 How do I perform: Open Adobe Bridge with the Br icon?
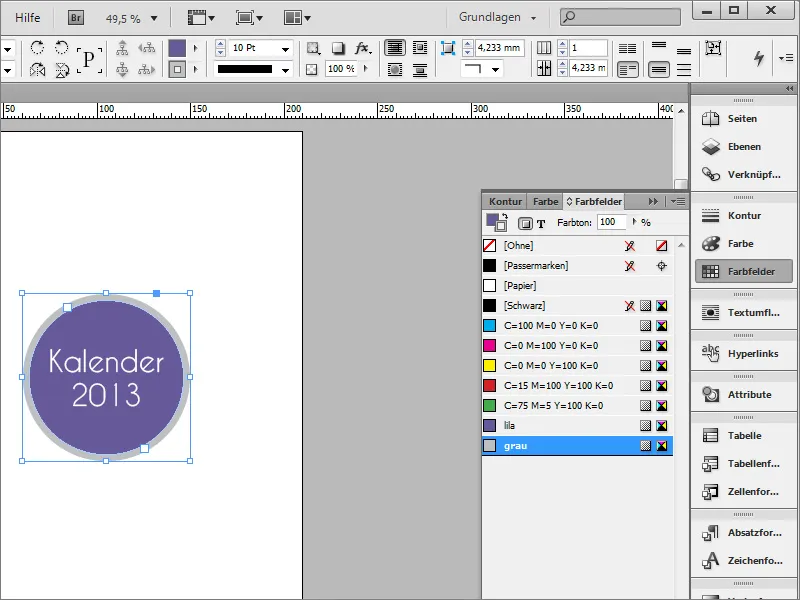pyautogui.click(x=76, y=18)
